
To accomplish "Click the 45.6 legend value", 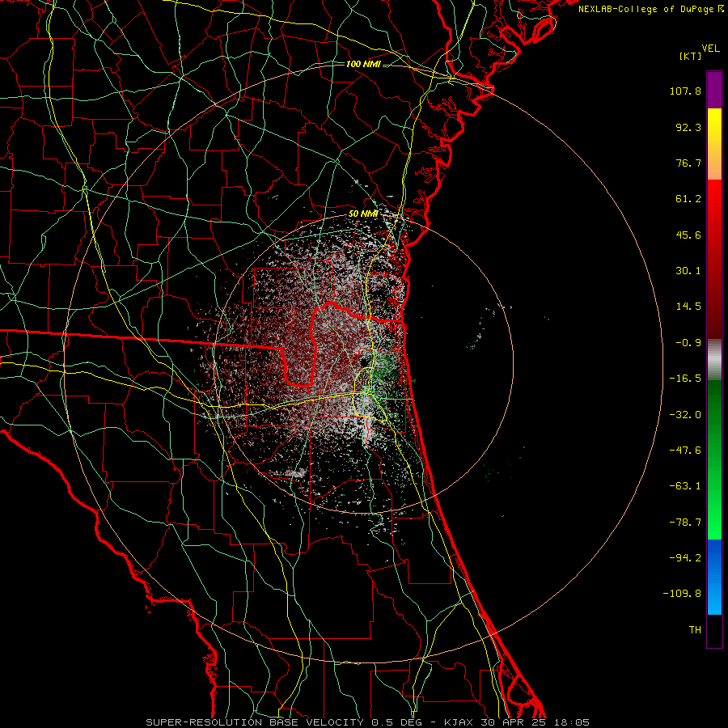I will (688, 235).
